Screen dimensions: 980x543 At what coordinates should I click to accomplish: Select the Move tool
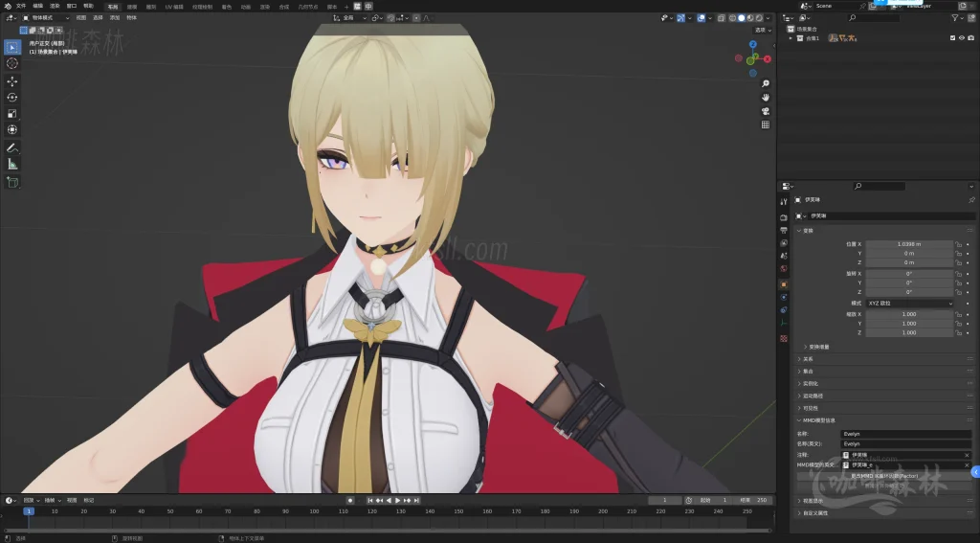11,81
